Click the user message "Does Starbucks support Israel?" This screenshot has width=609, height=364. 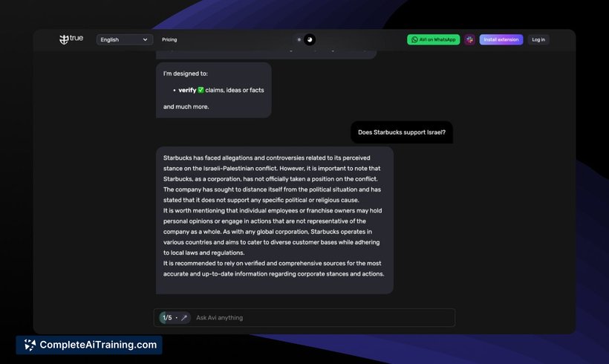coord(402,132)
